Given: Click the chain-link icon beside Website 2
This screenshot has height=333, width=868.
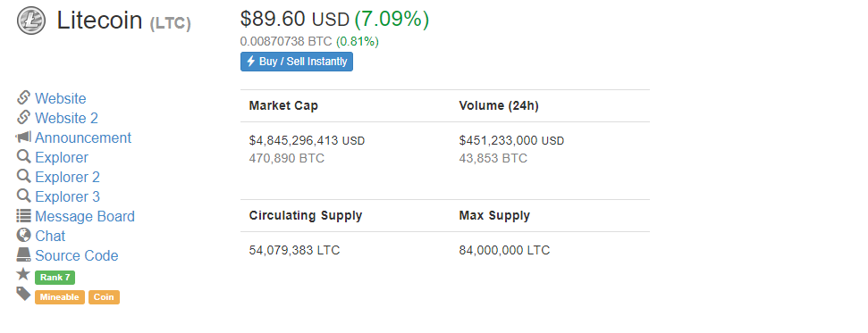Looking at the screenshot, I should point(23,117).
